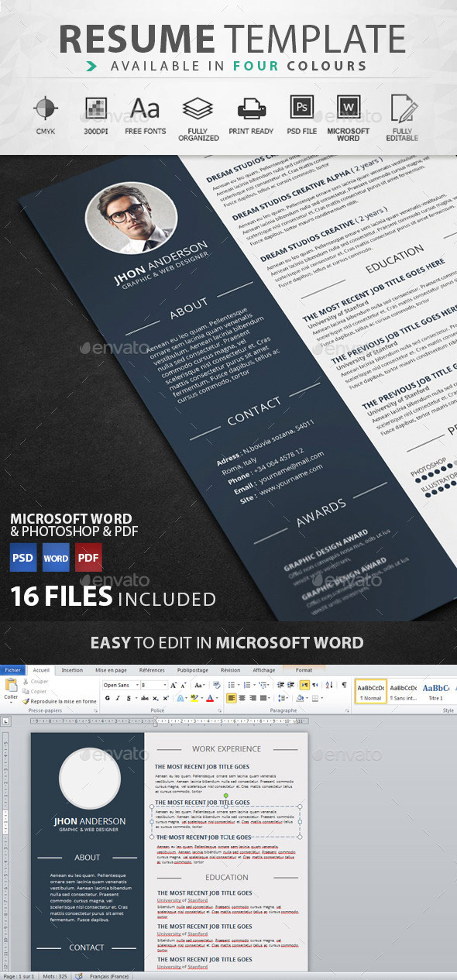Click the spelling check status icon
Viewport: 457px width, 980px height.
coord(78,976)
